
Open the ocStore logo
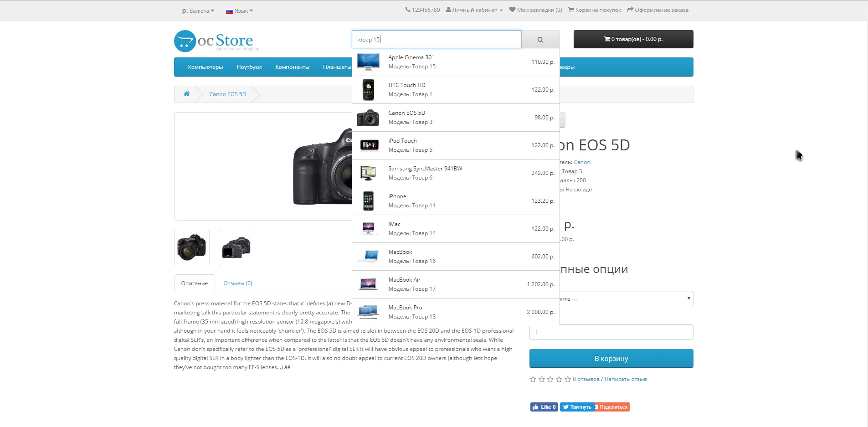tap(216, 41)
